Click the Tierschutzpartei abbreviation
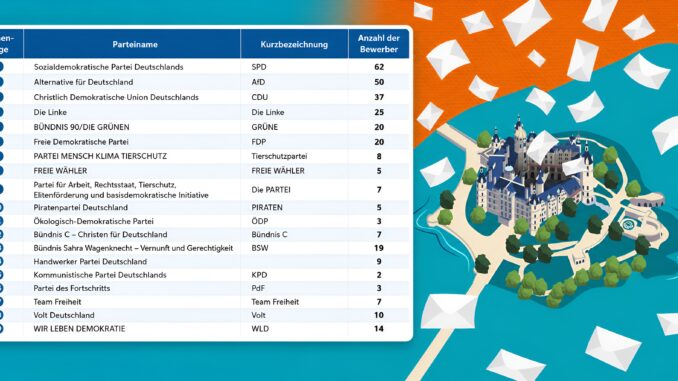678x381 pixels. point(279,156)
